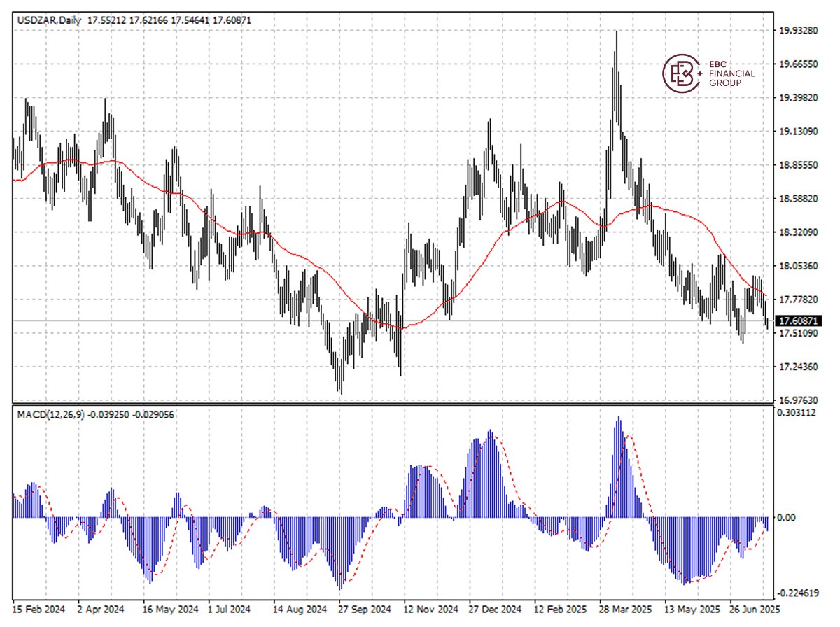
Task: Click the tallest MACD histogram peak
Action: (618, 467)
